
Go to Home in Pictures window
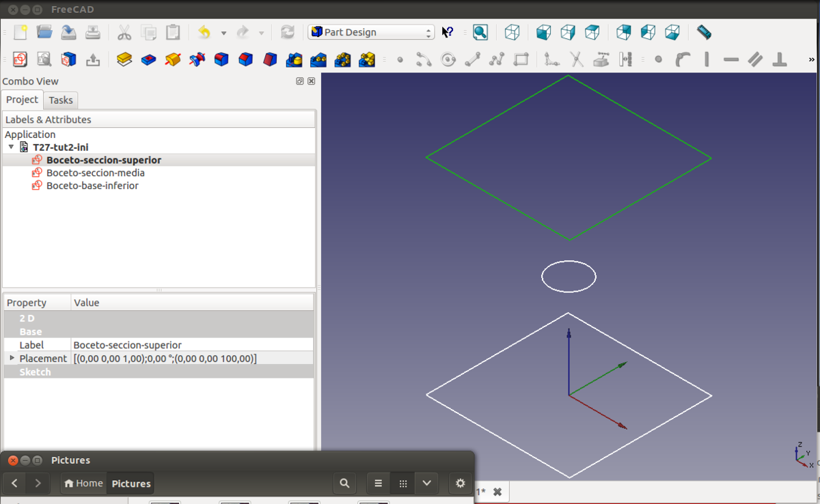[83, 484]
